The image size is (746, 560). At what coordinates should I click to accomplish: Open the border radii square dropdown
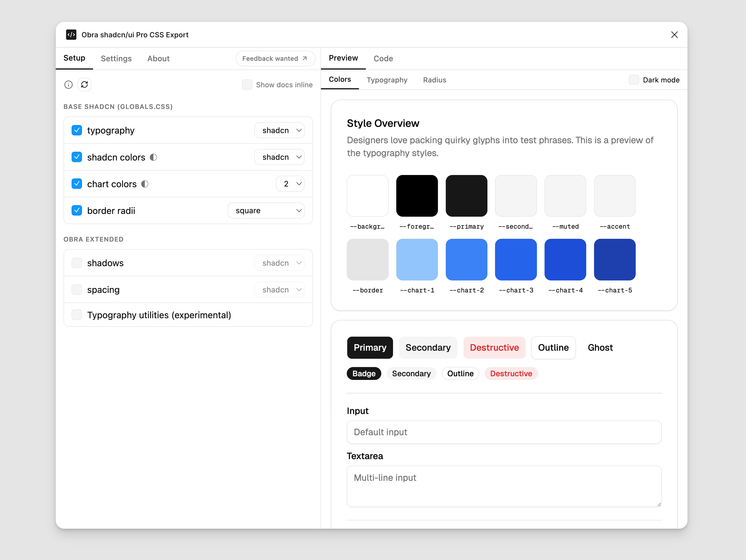(x=266, y=210)
